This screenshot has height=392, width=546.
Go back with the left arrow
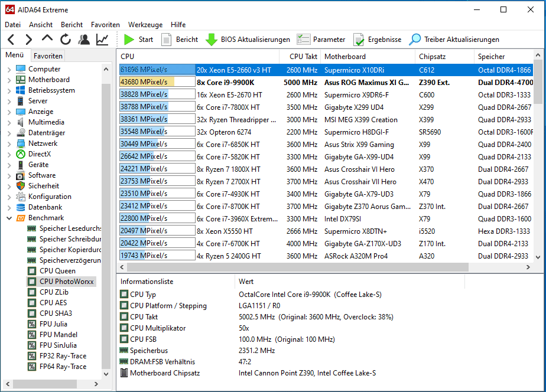[11, 40]
